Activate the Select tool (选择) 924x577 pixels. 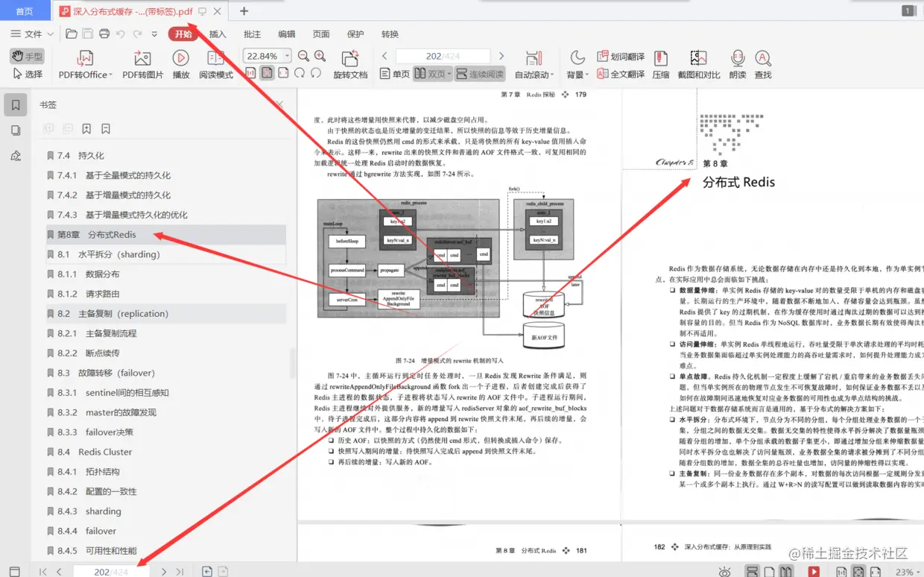[28, 75]
